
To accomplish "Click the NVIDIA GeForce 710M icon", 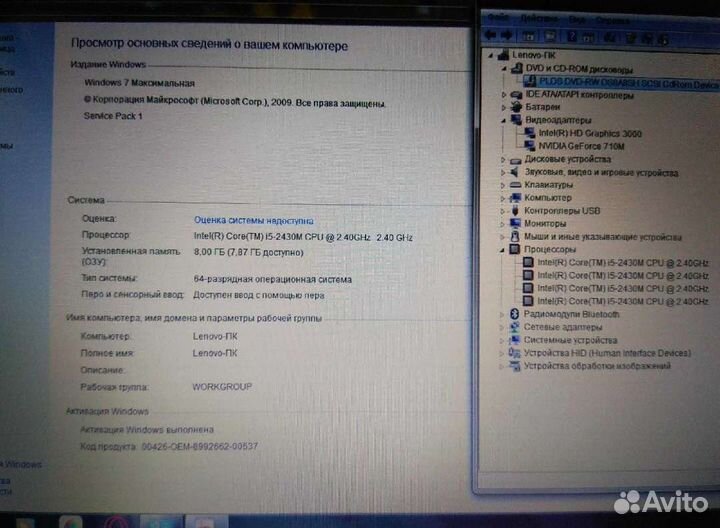I will point(529,146).
